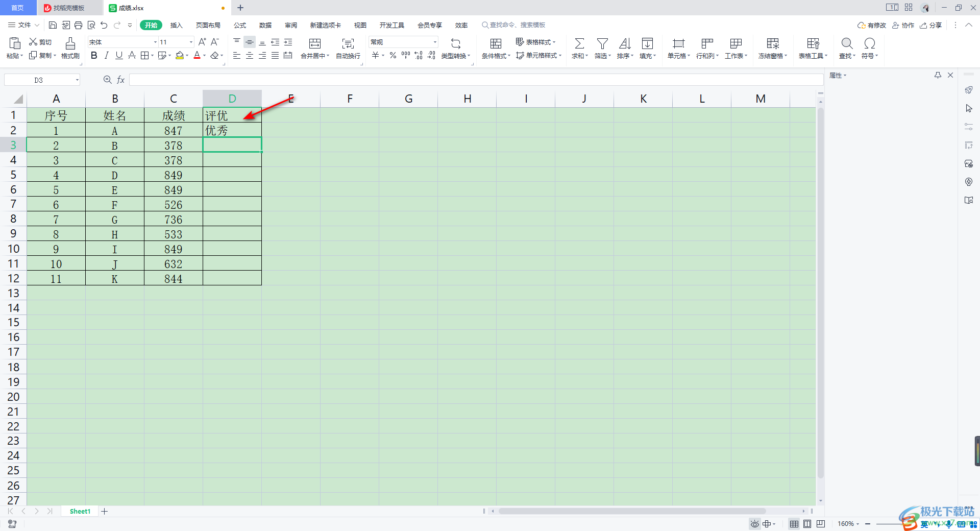980x531 pixels.
Task: Switch to Page Break Preview view
Action: click(821, 524)
